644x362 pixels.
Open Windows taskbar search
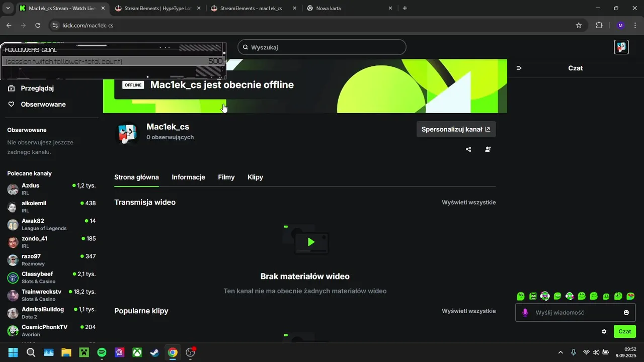click(x=31, y=352)
